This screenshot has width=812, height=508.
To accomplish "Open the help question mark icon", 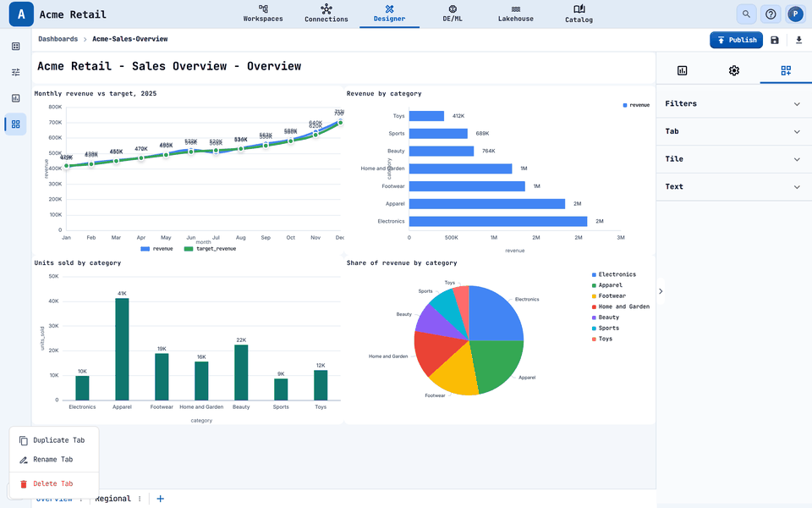I will pyautogui.click(x=771, y=14).
